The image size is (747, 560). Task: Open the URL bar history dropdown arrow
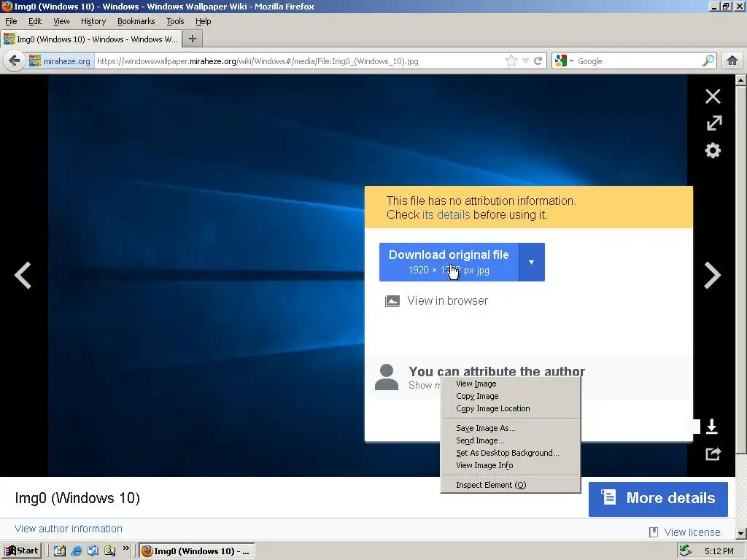(525, 61)
